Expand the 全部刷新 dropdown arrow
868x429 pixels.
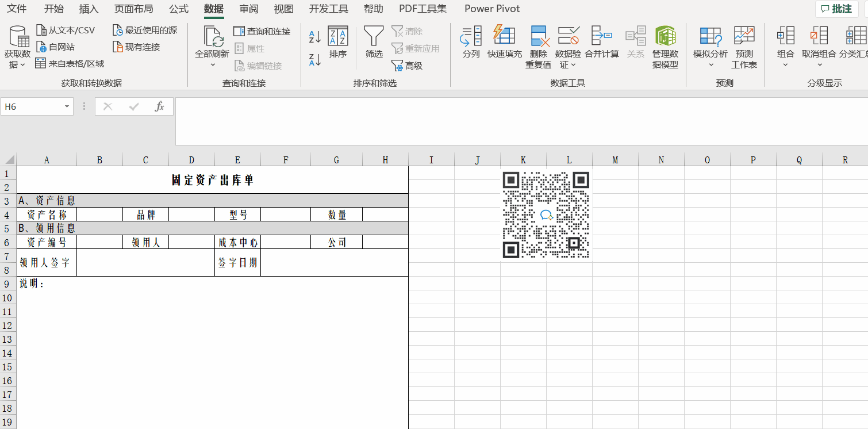(x=212, y=65)
